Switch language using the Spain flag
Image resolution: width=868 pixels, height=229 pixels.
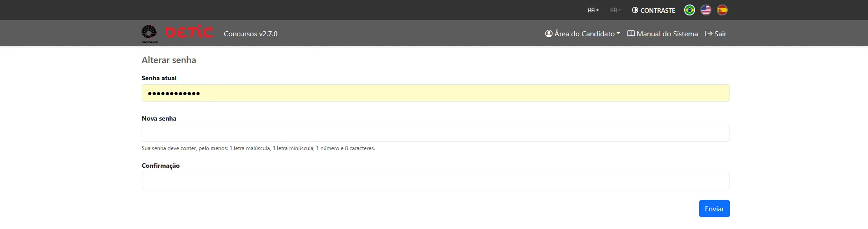click(x=722, y=10)
